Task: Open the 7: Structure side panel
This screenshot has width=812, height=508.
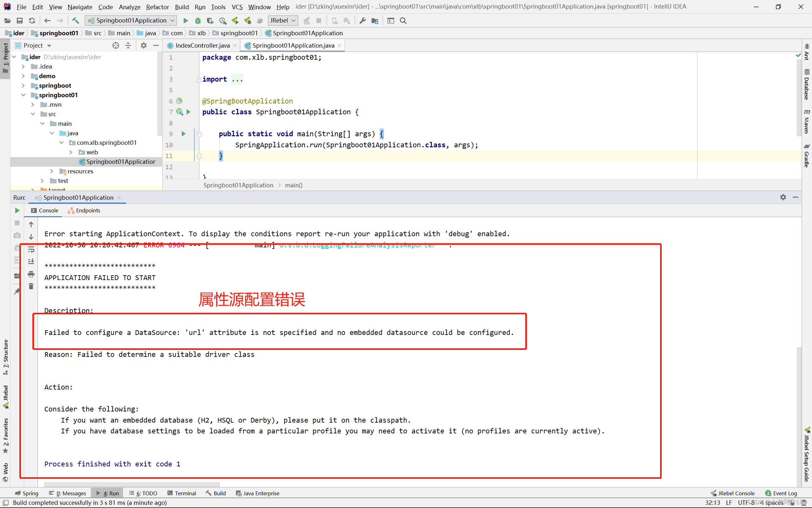Action: coord(6,357)
